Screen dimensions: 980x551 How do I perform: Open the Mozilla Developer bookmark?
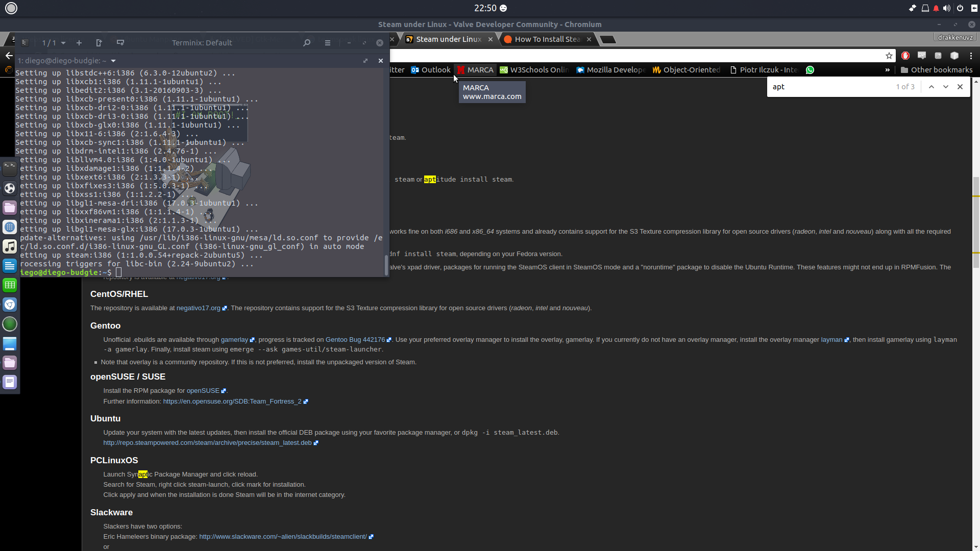(x=611, y=70)
